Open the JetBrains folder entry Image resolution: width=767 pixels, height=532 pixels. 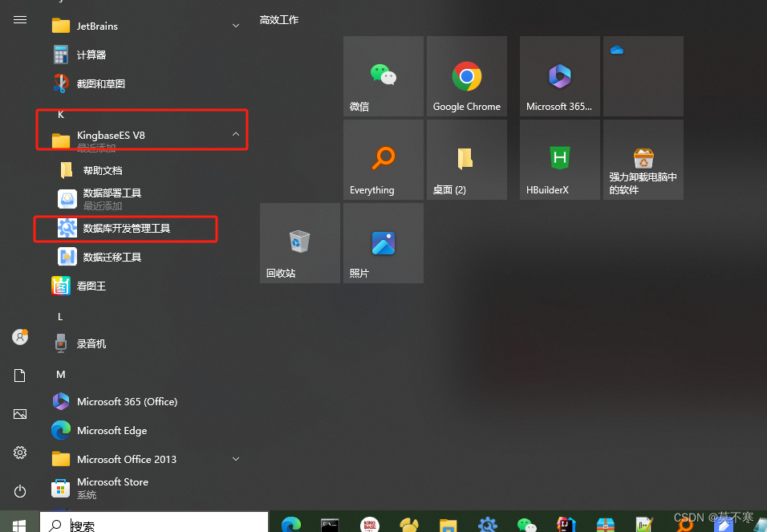click(x=147, y=26)
